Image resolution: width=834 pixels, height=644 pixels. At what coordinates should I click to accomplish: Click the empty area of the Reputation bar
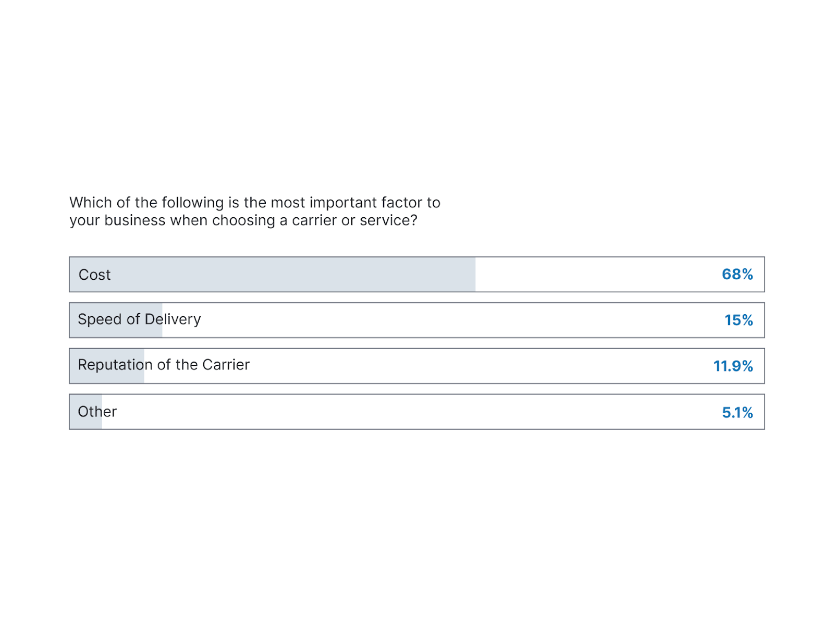(469, 366)
